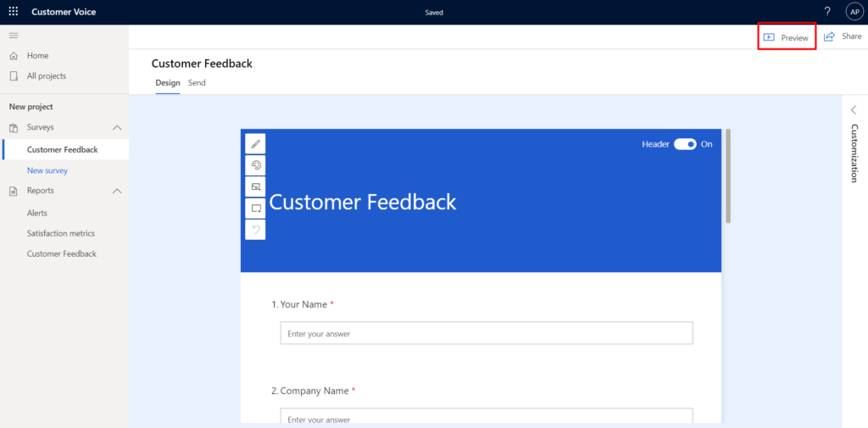
Task: Collapse the sidebar hamburger menu
Action: [14, 36]
